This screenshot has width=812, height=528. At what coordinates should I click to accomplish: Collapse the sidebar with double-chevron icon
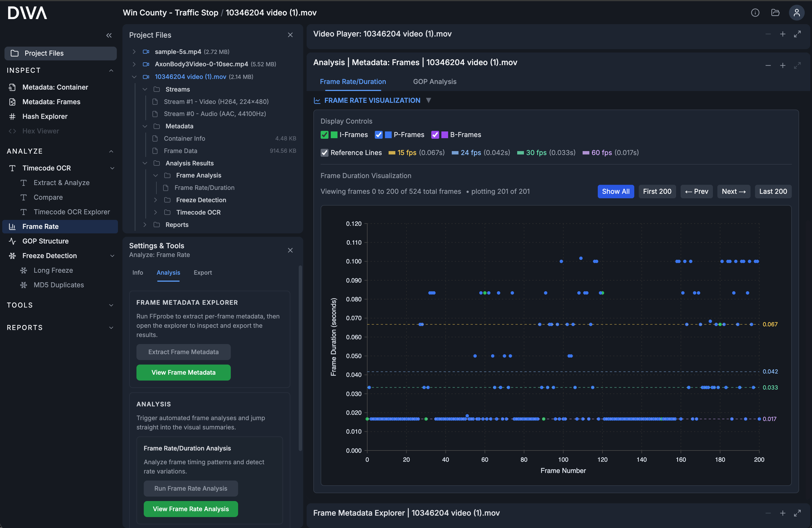(x=109, y=35)
